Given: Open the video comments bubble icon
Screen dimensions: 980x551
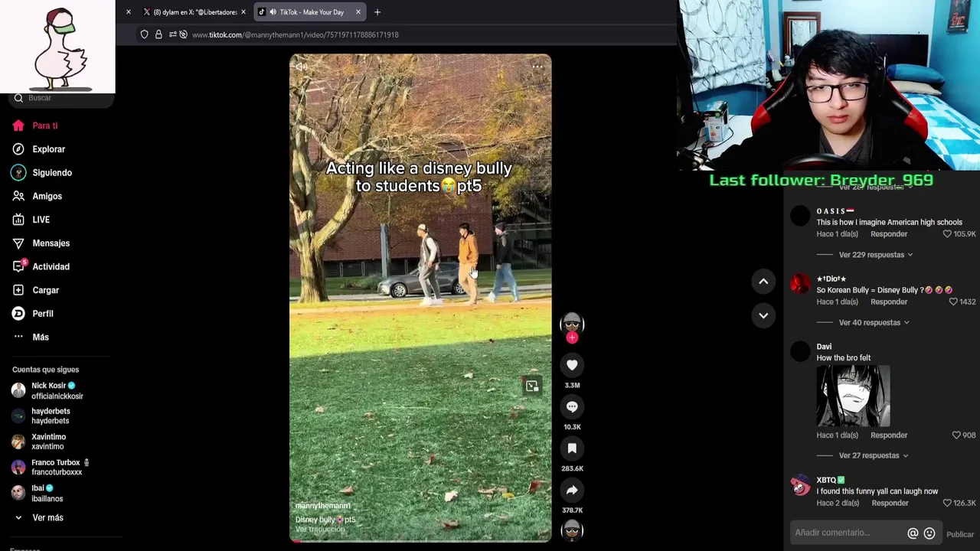Looking at the screenshot, I should pos(572,406).
